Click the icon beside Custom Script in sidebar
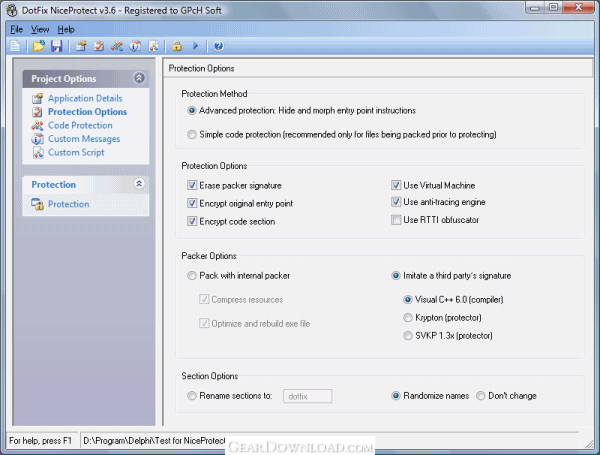Image resolution: width=600 pixels, height=455 pixels. coord(38,152)
